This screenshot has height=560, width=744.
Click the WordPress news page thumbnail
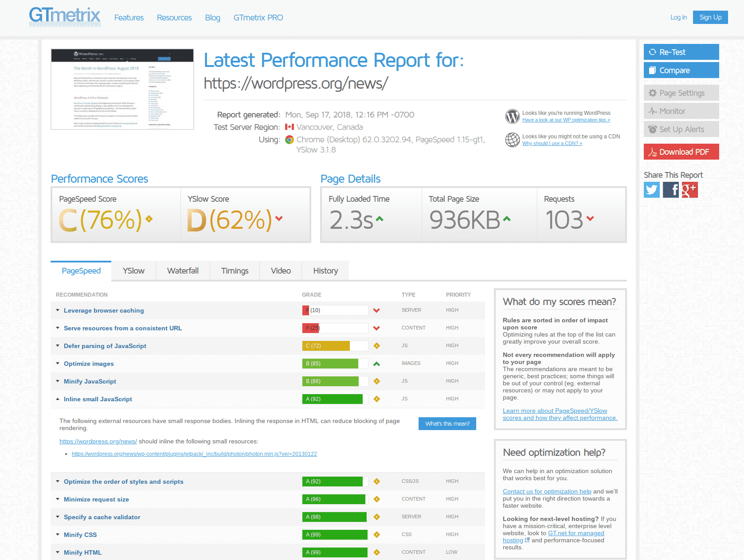coord(122,89)
